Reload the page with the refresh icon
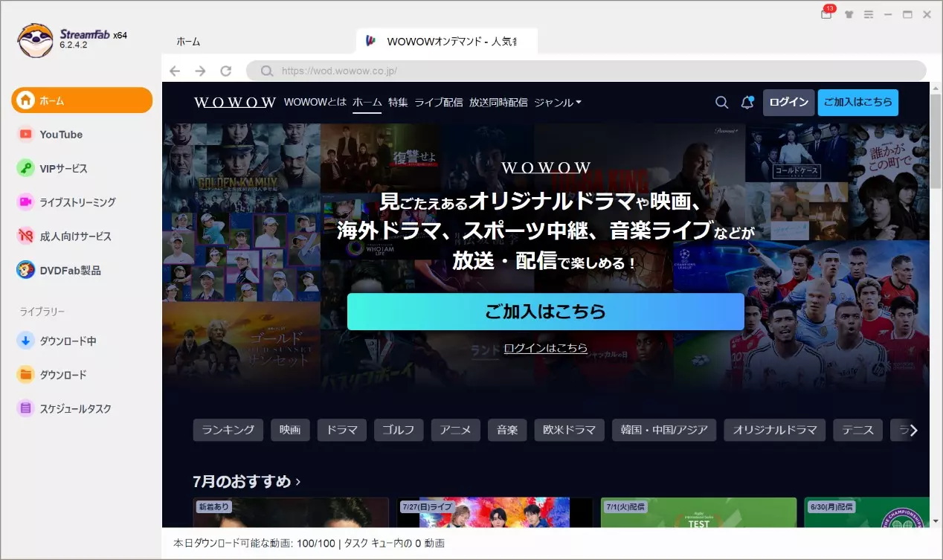The height and width of the screenshot is (560, 943). point(226,71)
